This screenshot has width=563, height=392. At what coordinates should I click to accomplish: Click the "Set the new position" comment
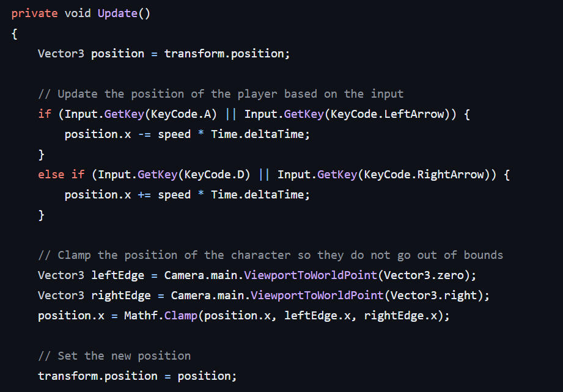tap(114, 356)
